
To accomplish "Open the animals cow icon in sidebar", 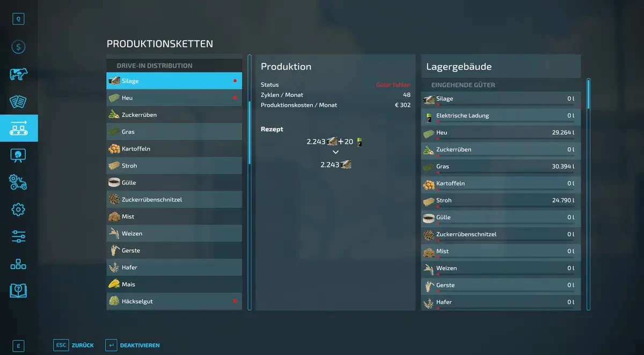I will (x=19, y=74).
